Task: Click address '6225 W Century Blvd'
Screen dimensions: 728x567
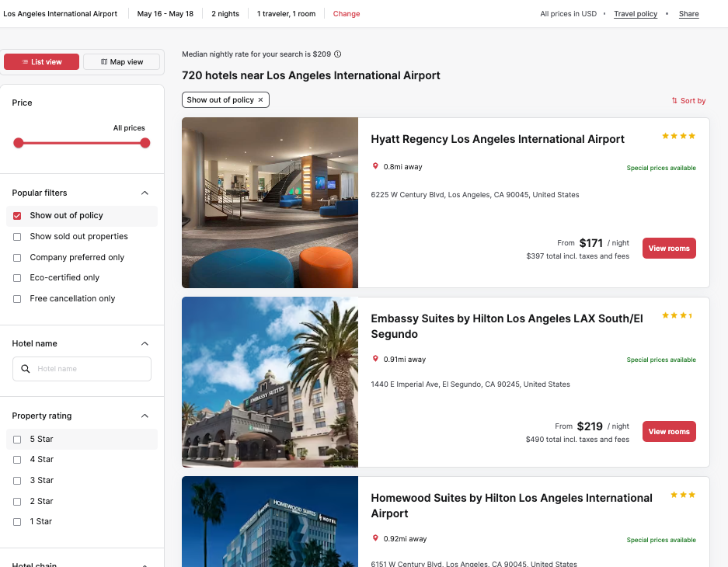Action: pyautogui.click(x=475, y=195)
